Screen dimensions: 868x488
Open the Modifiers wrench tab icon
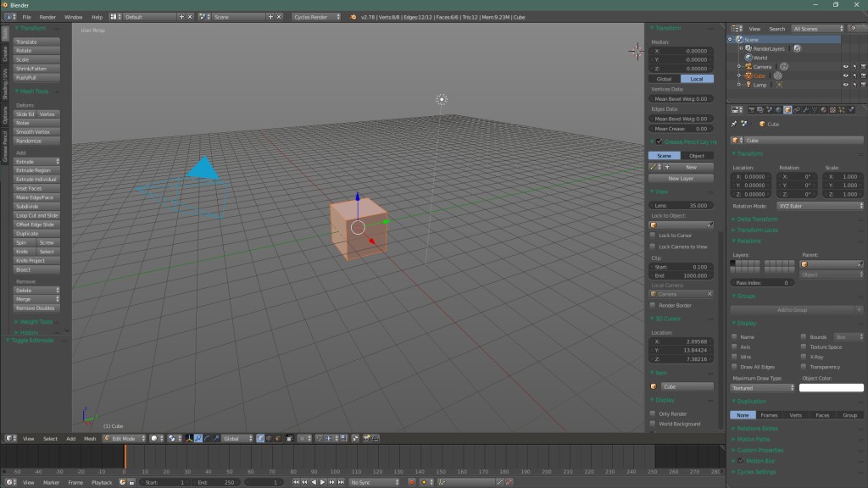click(x=805, y=109)
